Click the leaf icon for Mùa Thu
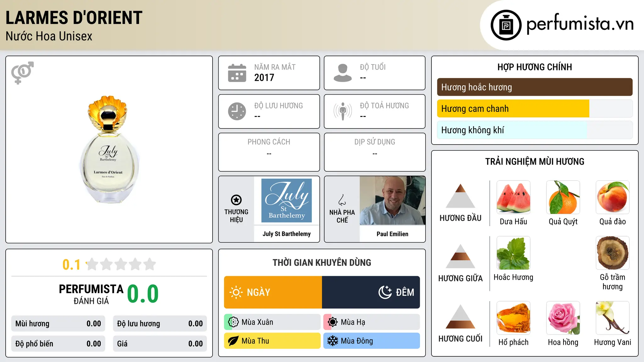Viewport: 644px width, 362px height. click(x=233, y=341)
